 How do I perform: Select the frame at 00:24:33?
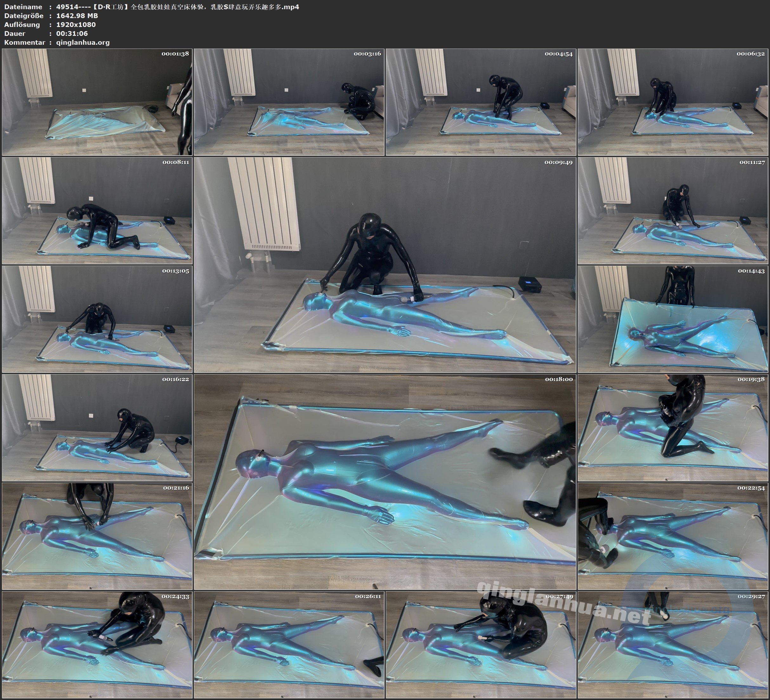[x=97, y=644]
